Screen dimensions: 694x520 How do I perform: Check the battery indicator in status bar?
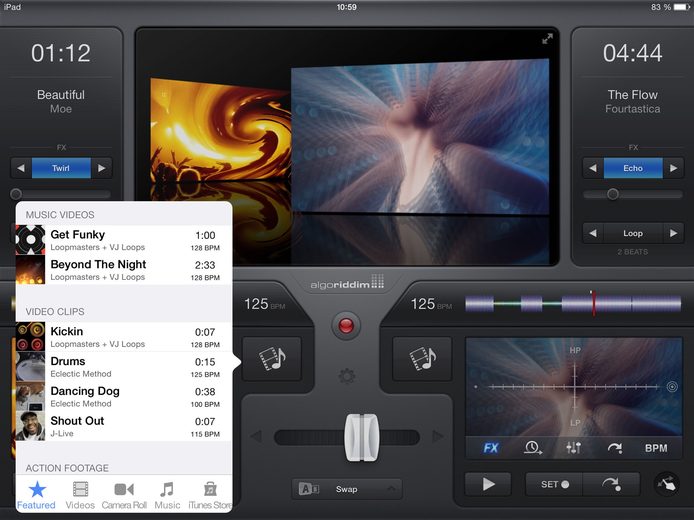[681, 7]
